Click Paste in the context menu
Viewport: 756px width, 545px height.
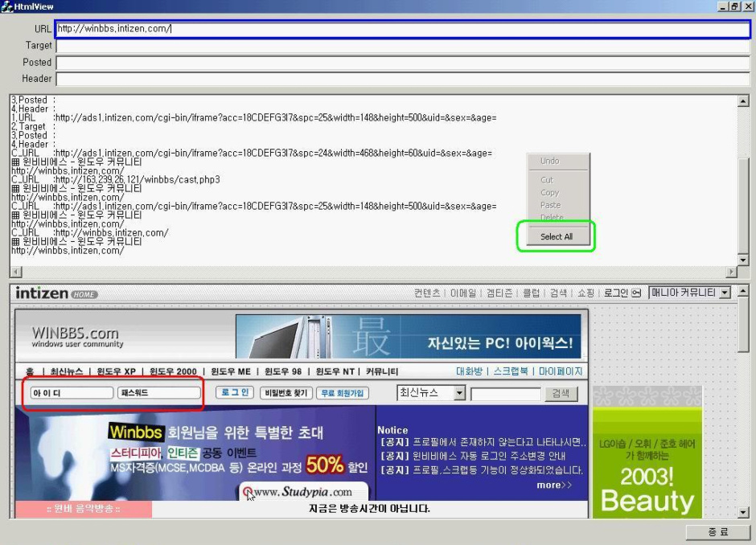(x=550, y=205)
